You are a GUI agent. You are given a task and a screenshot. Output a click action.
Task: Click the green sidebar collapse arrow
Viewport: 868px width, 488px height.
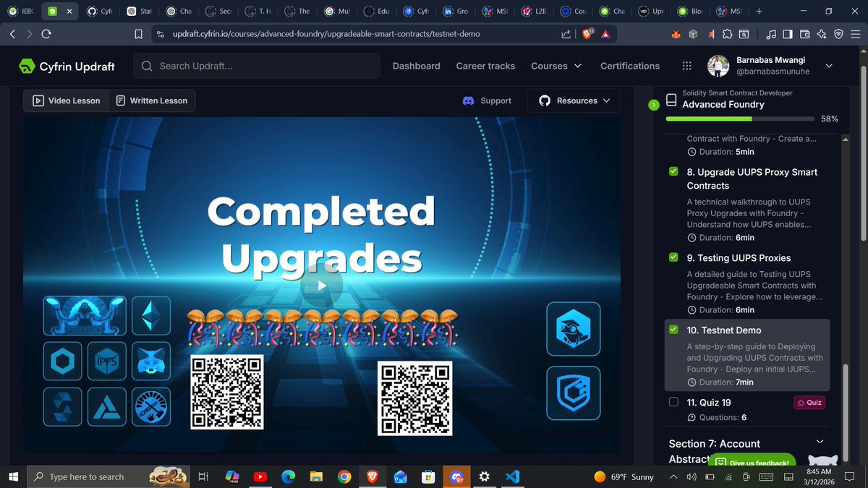point(653,105)
